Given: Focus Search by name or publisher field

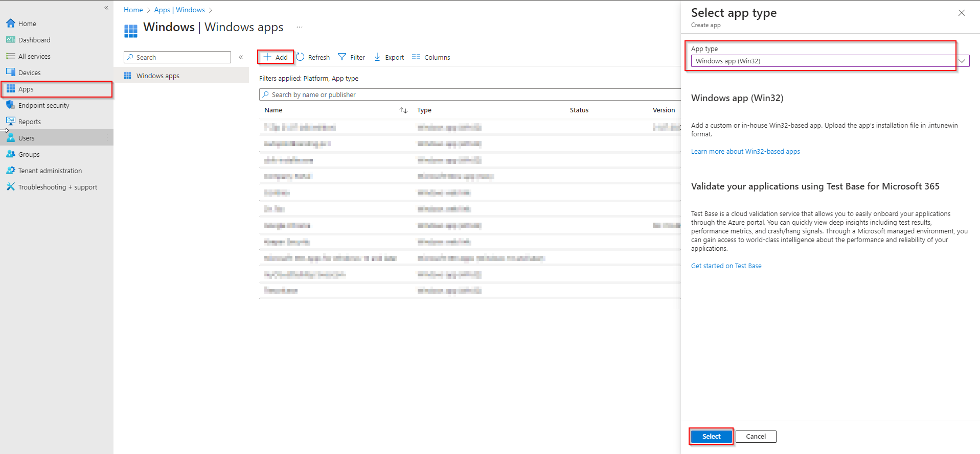Looking at the screenshot, I should coord(470,94).
